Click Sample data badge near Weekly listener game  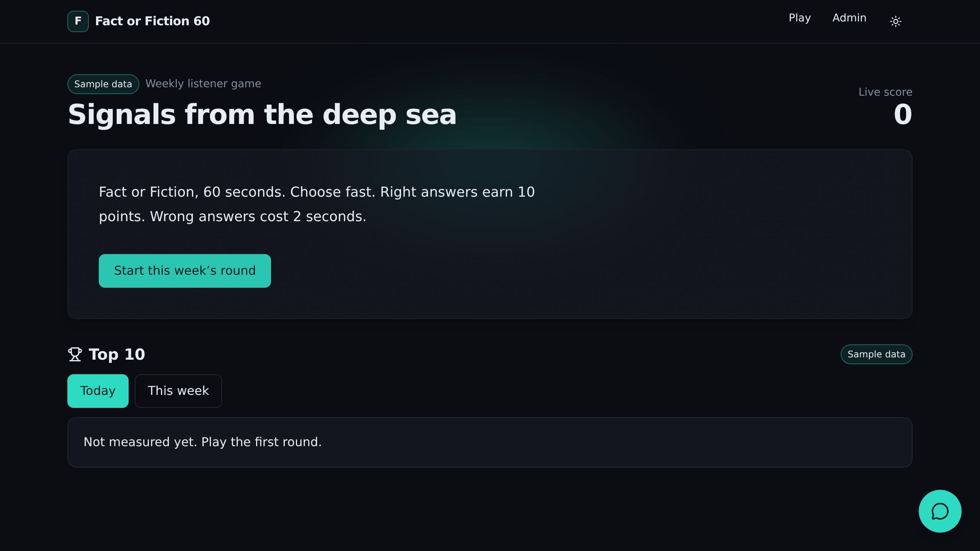click(x=103, y=84)
